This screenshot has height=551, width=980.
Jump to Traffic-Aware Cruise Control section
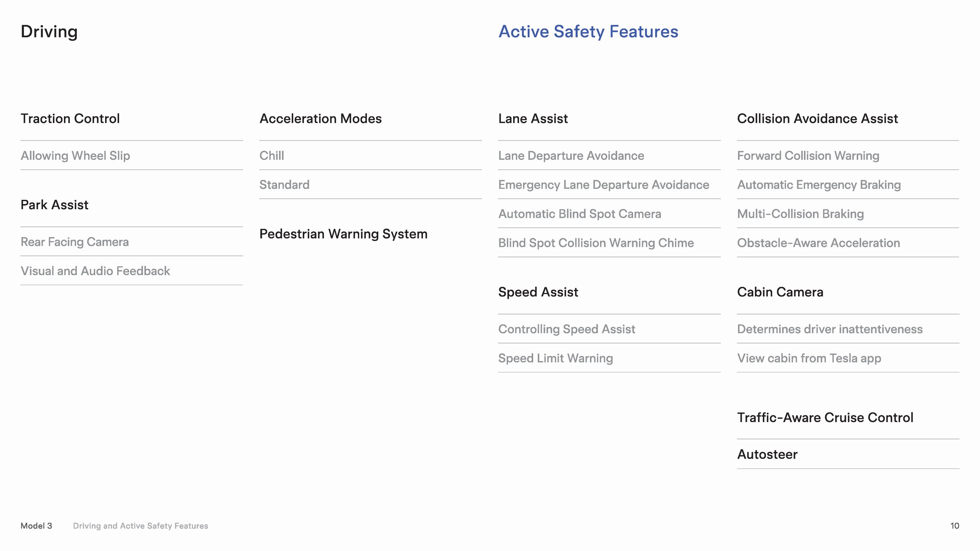click(825, 417)
